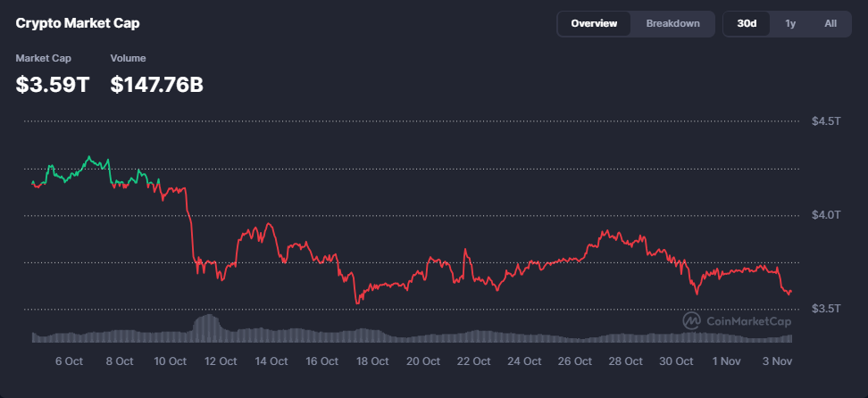This screenshot has height=398, width=868.
Task: Click the $4.0T y-axis label
Action: pos(826,214)
